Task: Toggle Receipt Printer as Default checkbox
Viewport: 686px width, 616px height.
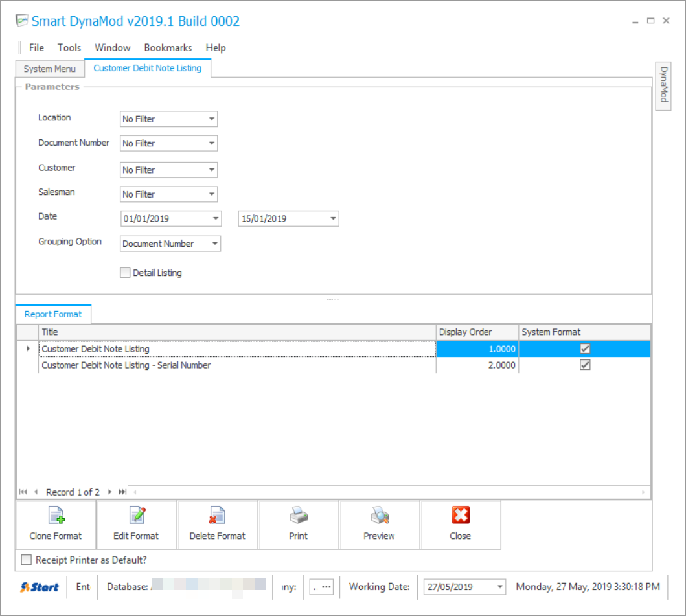Action: (x=27, y=560)
